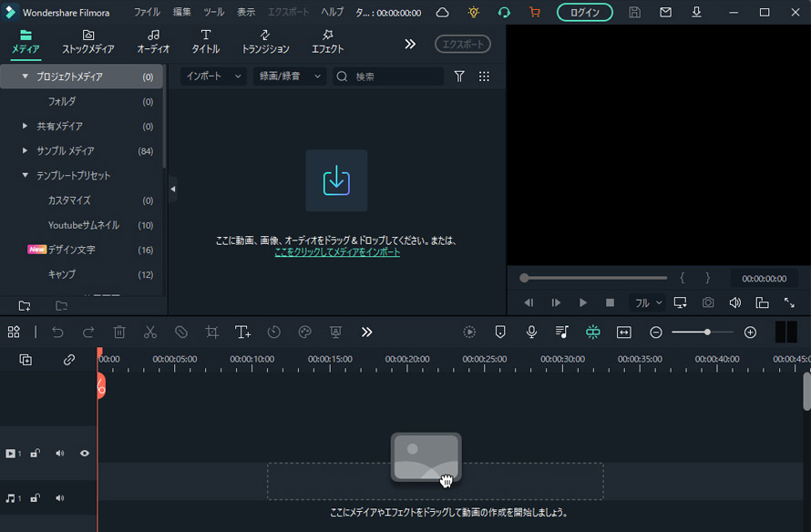Start a voiceover with the microphone icon
The width and height of the screenshot is (811, 532).
531,332
